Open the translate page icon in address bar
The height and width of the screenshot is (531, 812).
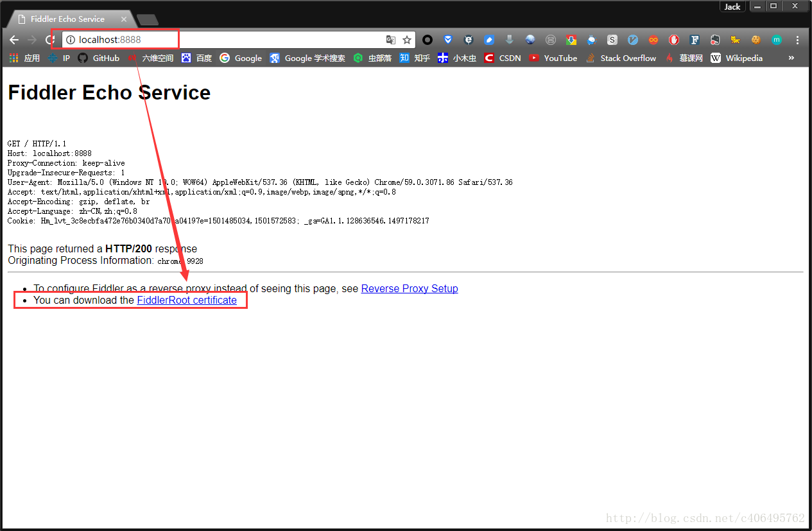390,40
